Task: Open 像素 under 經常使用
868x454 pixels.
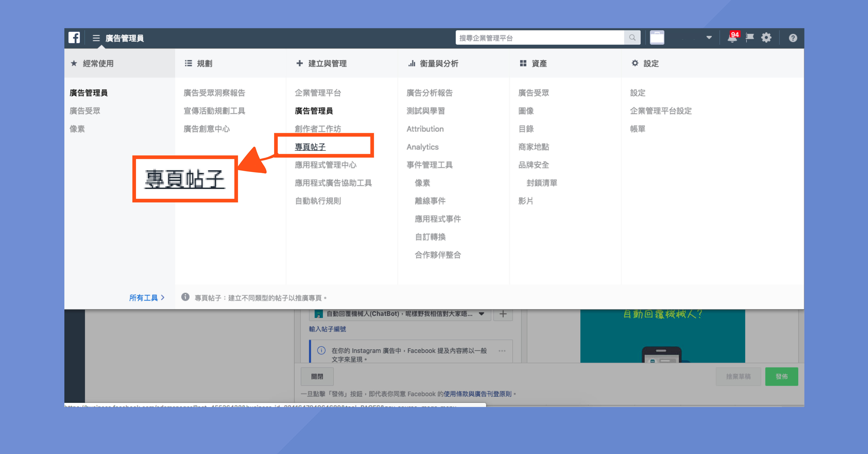Action: tap(77, 129)
